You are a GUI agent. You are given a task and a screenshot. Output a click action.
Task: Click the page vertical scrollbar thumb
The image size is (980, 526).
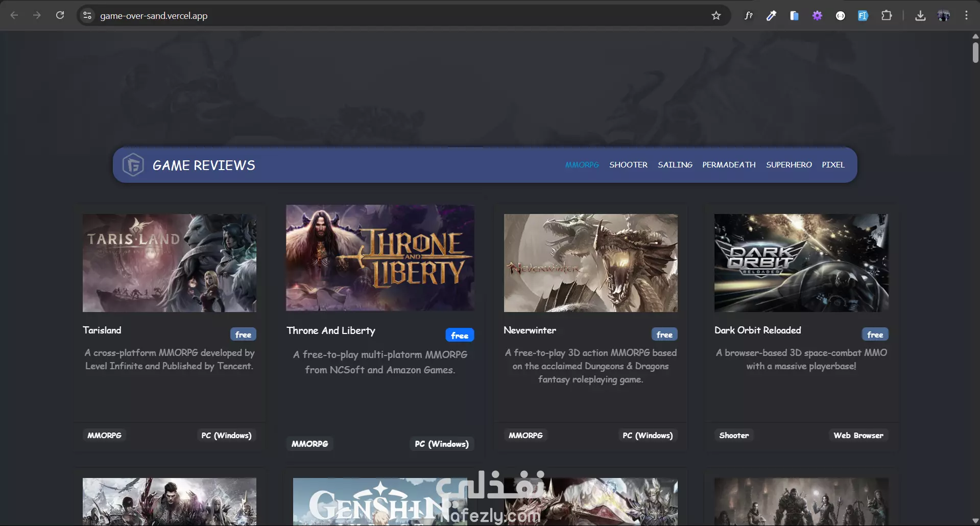pyautogui.click(x=975, y=53)
